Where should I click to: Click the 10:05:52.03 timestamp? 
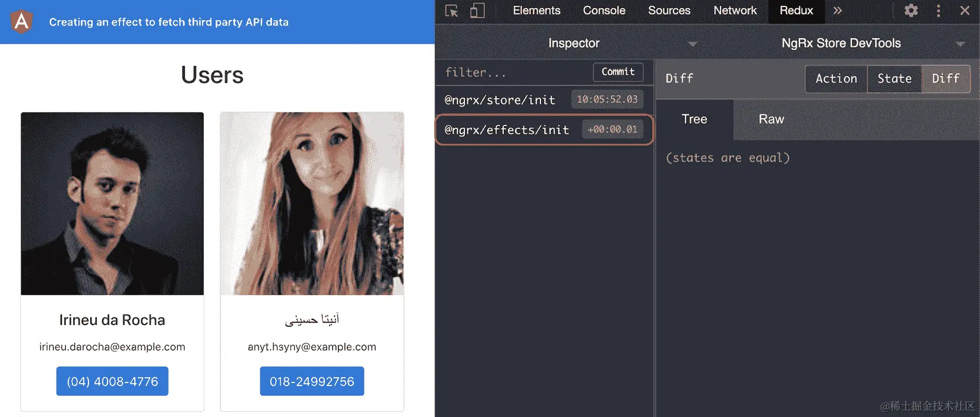[x=607, y=100]
